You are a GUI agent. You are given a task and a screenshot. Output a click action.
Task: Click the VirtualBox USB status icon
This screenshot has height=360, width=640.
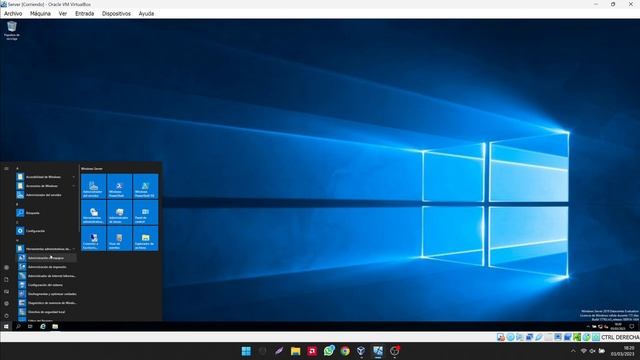click(539, 337)
